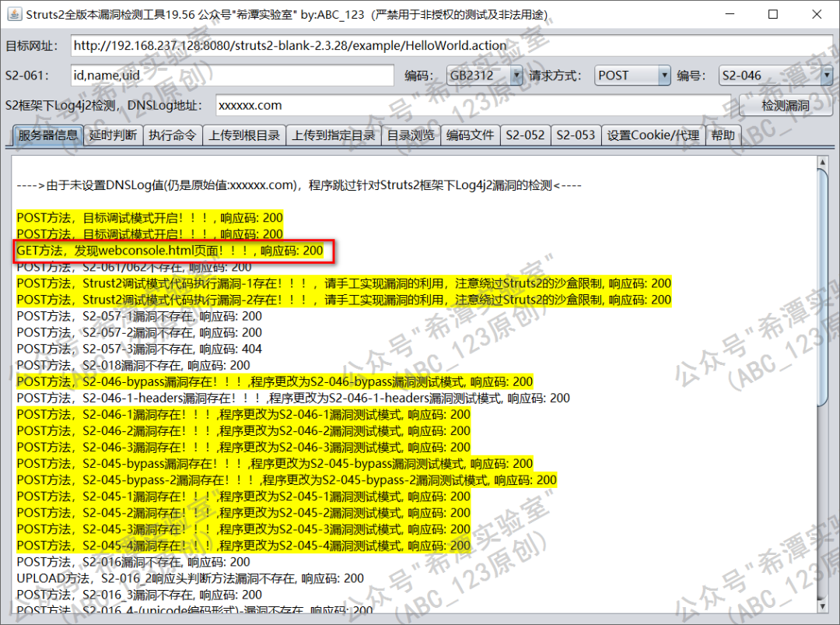Click the S2-057-3 result line with 404

click(139, 349)
